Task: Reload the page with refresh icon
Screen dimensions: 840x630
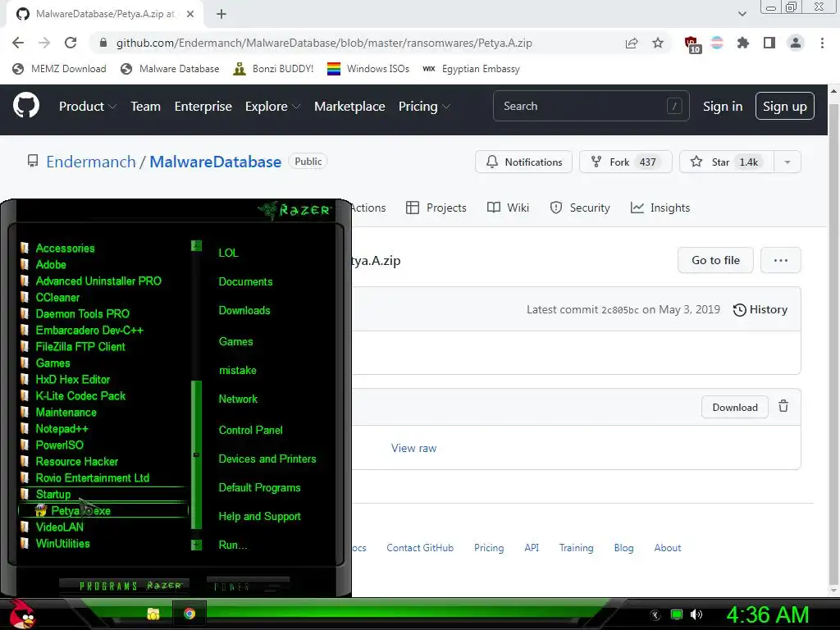Action: 71,43
